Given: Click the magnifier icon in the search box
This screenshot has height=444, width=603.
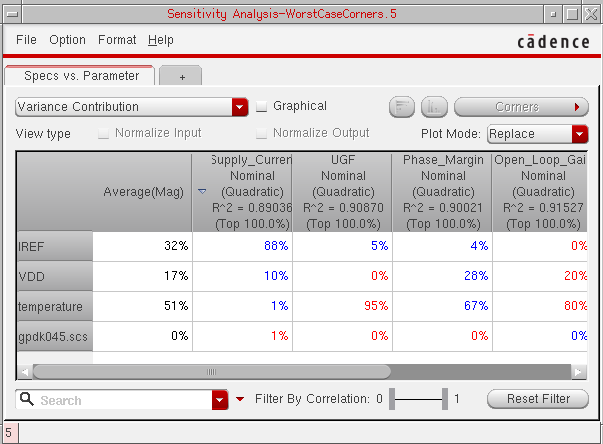Looking at the screenshot, I should pyautogui.click(x=27, y=399).
